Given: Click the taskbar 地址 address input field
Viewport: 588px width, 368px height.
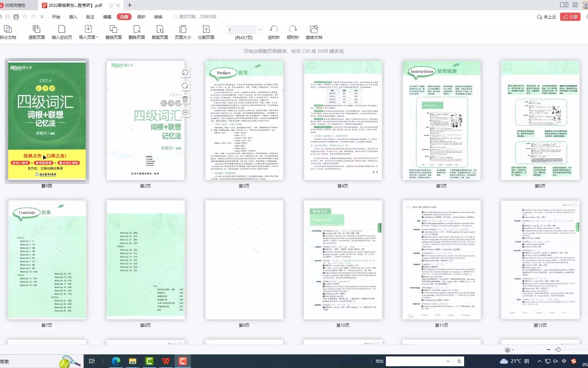Looking at the screenshot, I should (415, 361).
